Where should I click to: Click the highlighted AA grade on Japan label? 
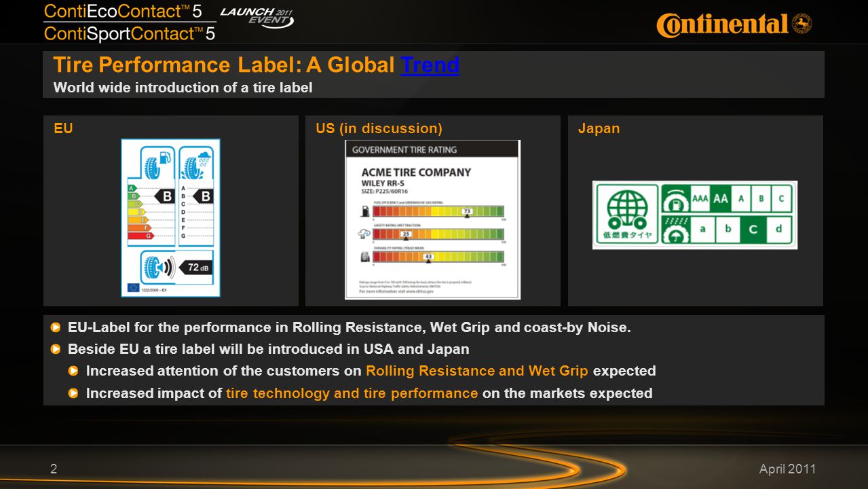[720, 199]
